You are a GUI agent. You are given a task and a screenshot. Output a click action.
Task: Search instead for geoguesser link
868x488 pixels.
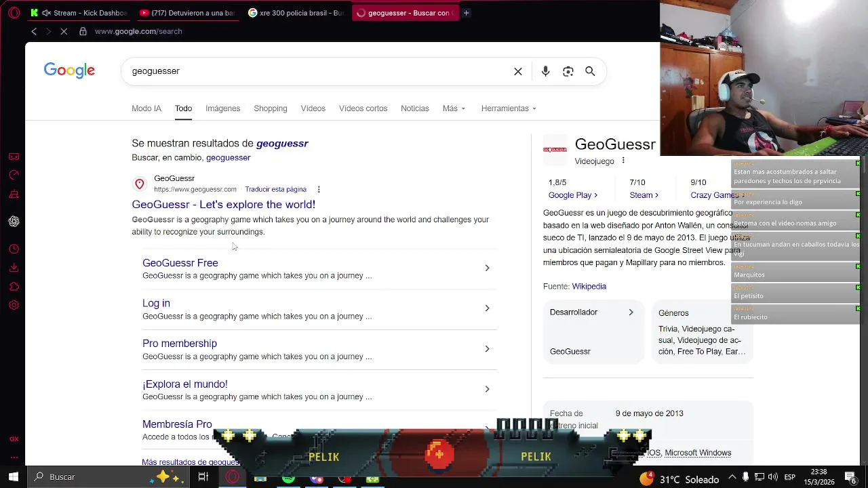(229, 157)
